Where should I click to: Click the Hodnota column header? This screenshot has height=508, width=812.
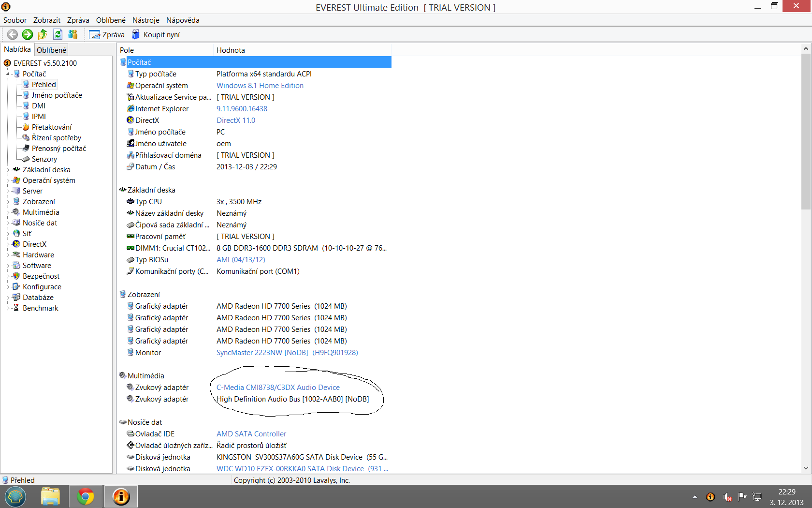click(231, 50)
